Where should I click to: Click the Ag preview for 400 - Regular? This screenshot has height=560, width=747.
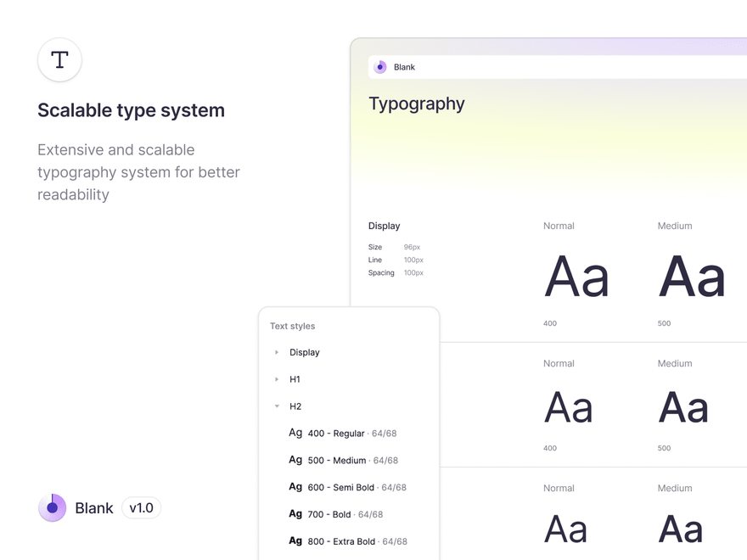(x=295, y=433)
